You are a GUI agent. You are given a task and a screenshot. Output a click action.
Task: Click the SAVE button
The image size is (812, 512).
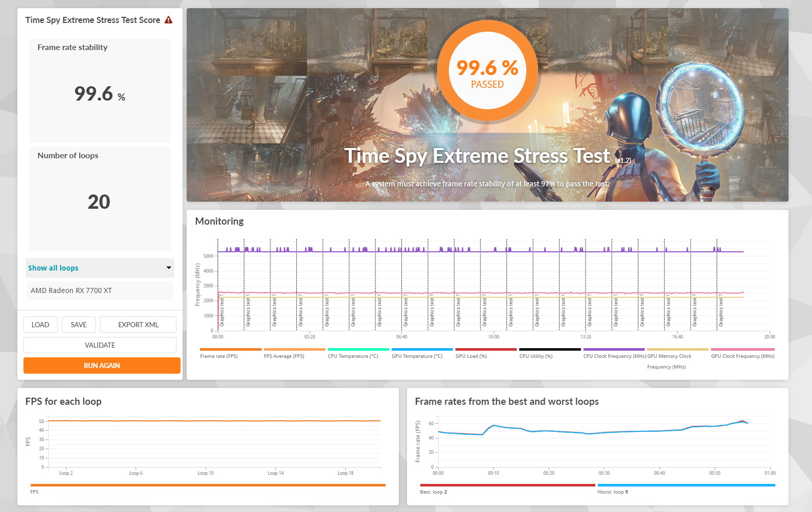point(79,325)
